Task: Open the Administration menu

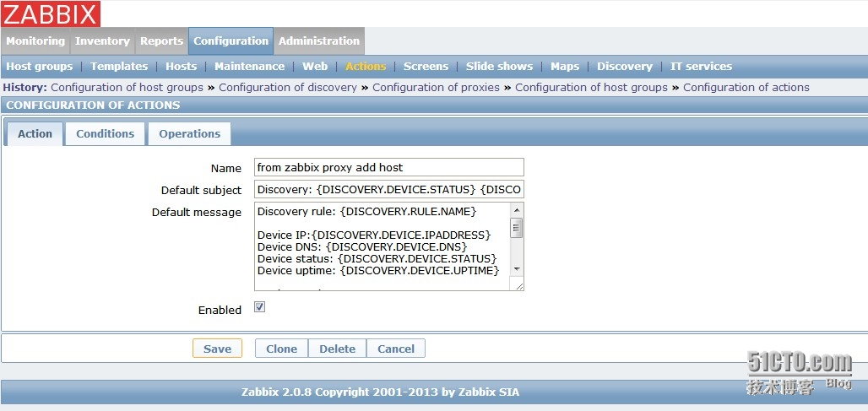Action: pos(319,41)
